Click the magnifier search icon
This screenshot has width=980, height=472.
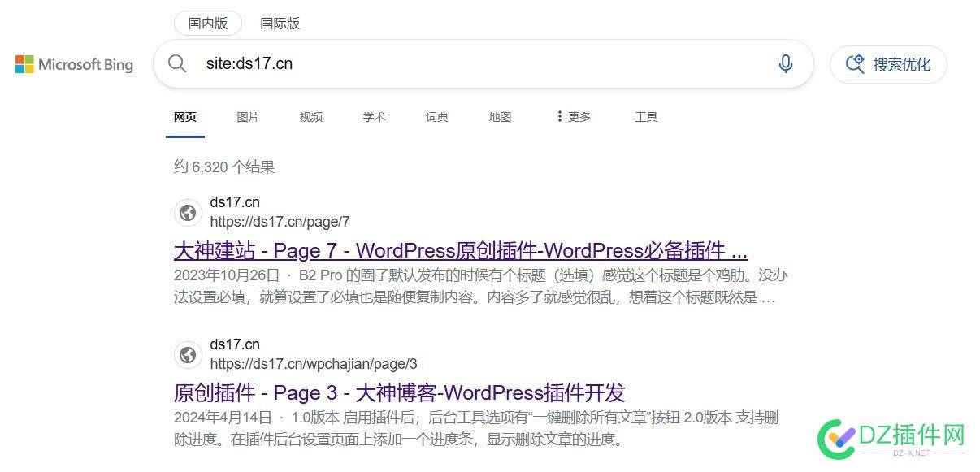[177, 63]
